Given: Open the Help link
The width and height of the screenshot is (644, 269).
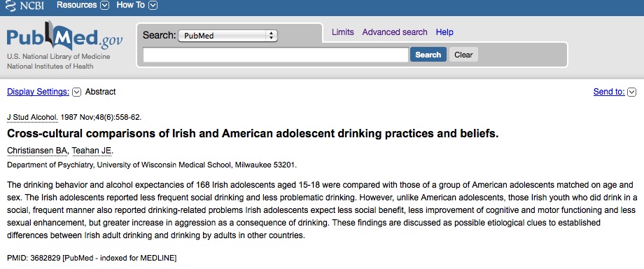Looking at the screenshot, I should point(444,32).
